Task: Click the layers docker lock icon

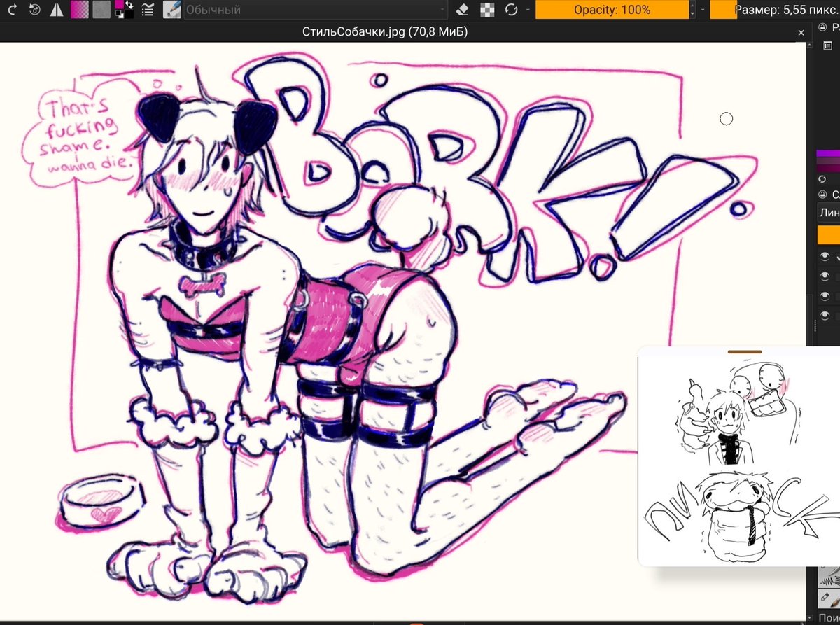Action: click(x=823, y=194)
